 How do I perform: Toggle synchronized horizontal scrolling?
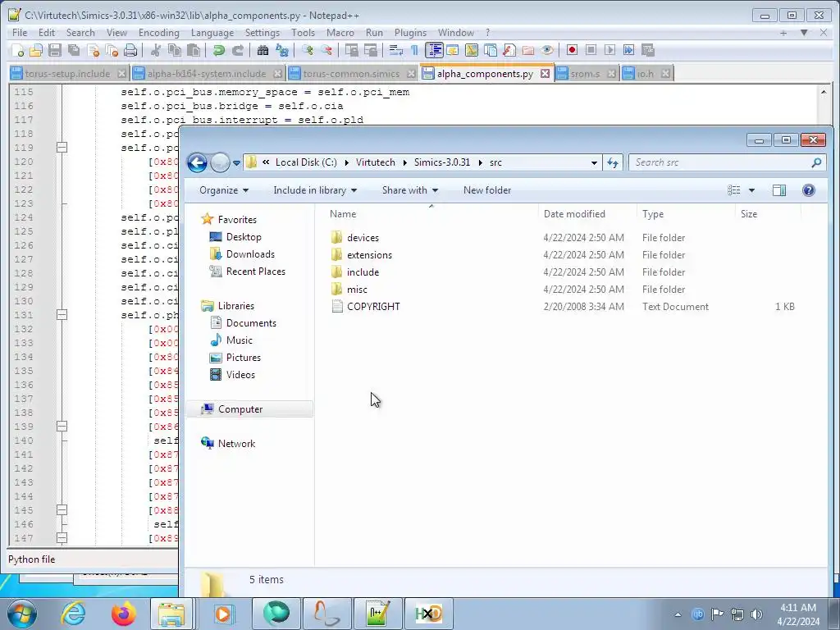click(x=371, y=50)
